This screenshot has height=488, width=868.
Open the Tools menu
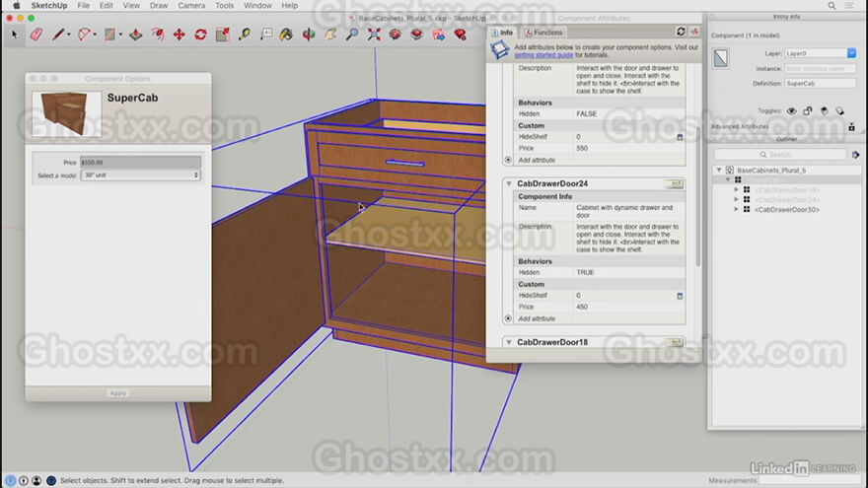point(224,6)
